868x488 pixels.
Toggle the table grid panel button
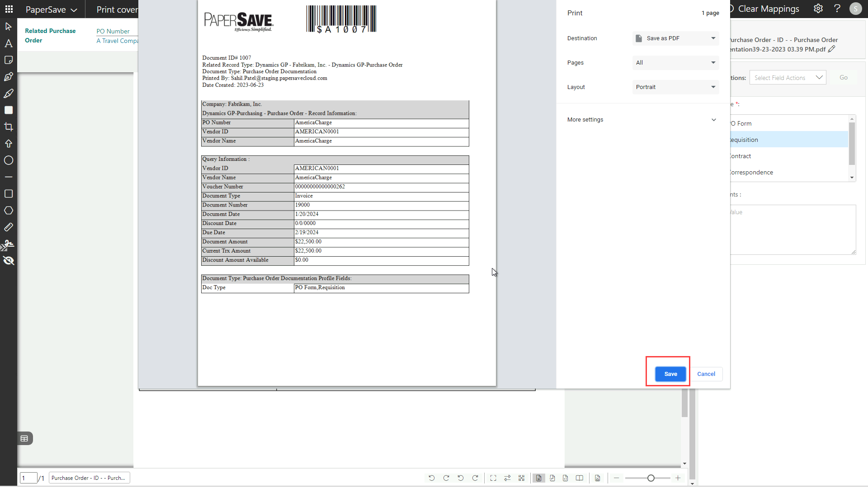(24, 438)
